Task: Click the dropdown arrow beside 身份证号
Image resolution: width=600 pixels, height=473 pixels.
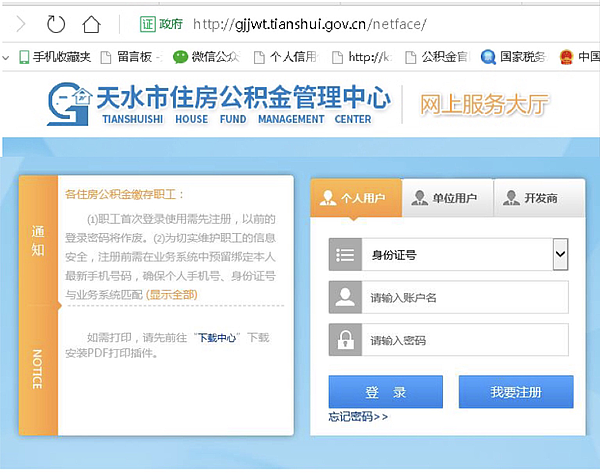Action: 561,254
